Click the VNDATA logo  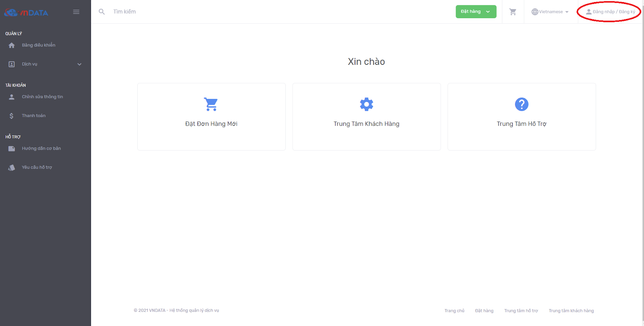[x=26, y=12]
